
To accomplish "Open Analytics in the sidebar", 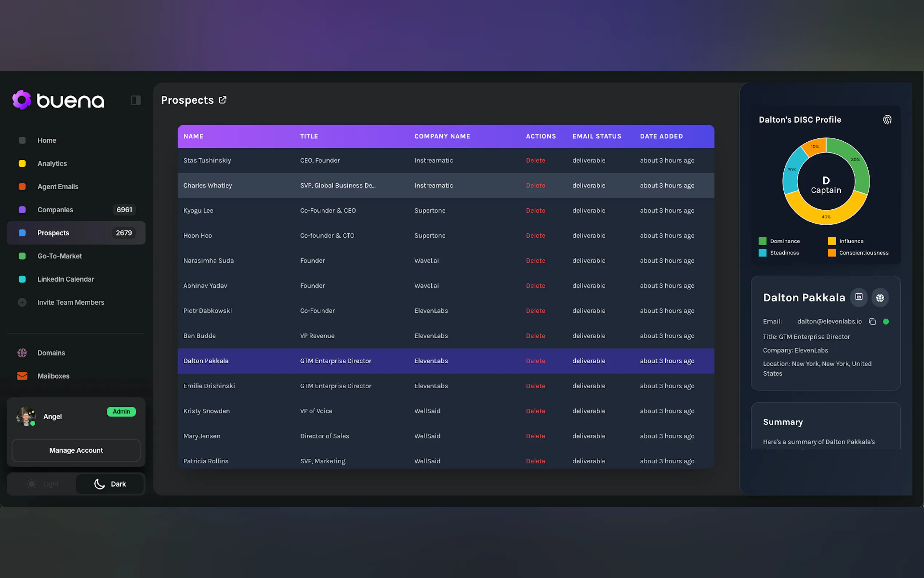I will (x=52, y=164).
